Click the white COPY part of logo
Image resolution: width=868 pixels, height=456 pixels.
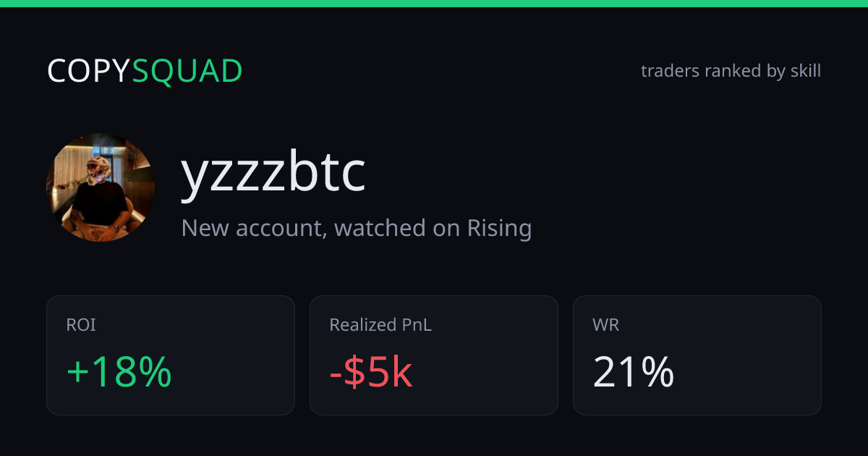(x=89, y=71)
